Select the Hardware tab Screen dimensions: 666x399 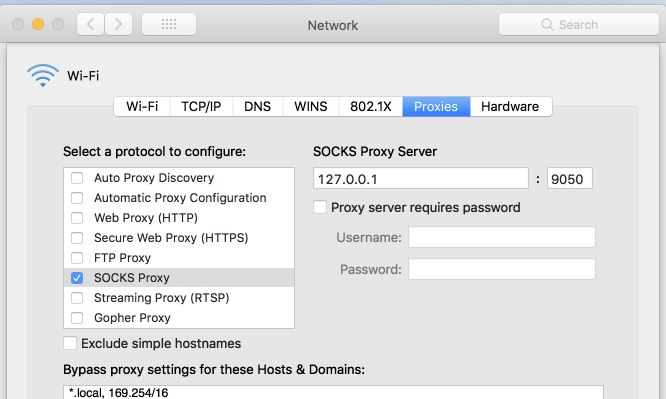point(510,106)
